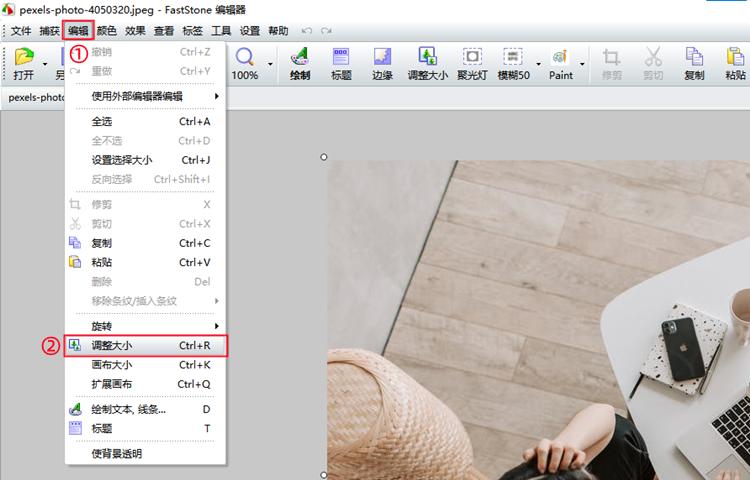Click the top-left image resize handle
This screenshot has width=750, height=480.
pyautogui.click(x=324, y=157)
